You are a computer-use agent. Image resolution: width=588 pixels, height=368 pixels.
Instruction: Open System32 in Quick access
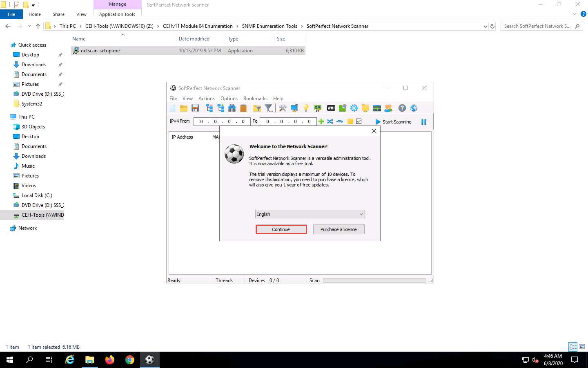(31, 104)
